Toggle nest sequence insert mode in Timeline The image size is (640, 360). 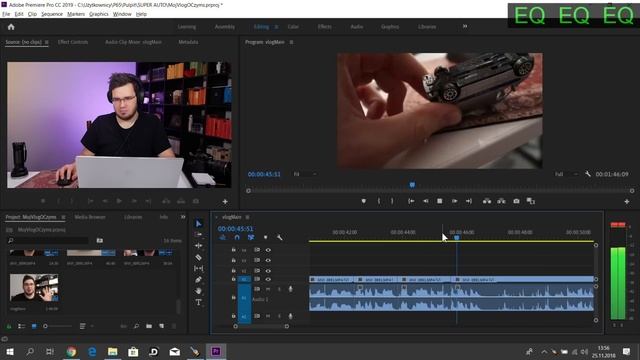click(x=223, y=238)
